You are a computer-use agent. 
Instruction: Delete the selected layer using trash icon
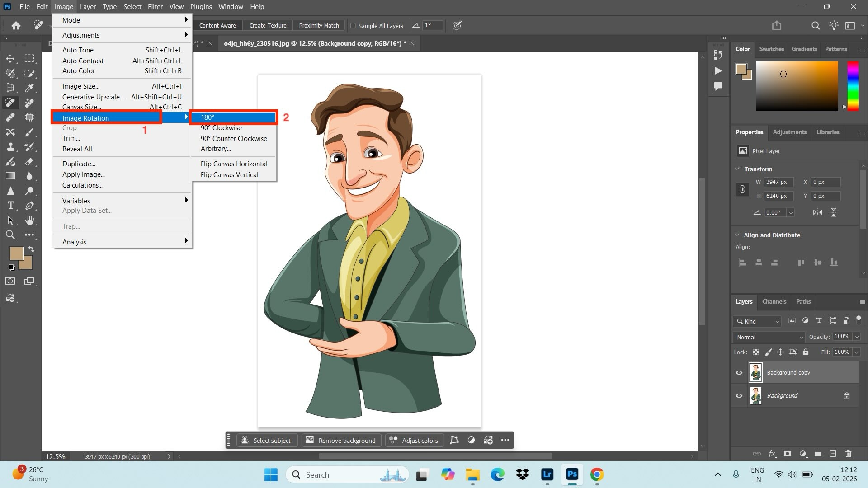pos(849,453)
